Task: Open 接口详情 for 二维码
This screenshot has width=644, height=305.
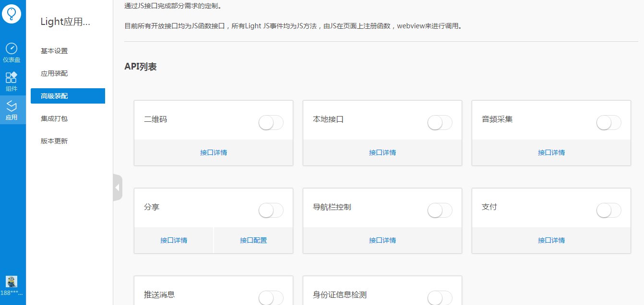Action: [214, 152]
